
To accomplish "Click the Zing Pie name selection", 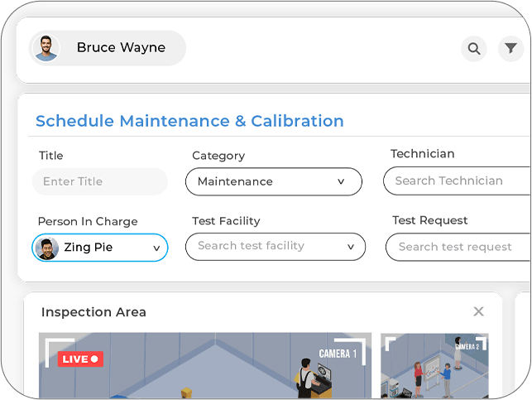I will (89, 248).
